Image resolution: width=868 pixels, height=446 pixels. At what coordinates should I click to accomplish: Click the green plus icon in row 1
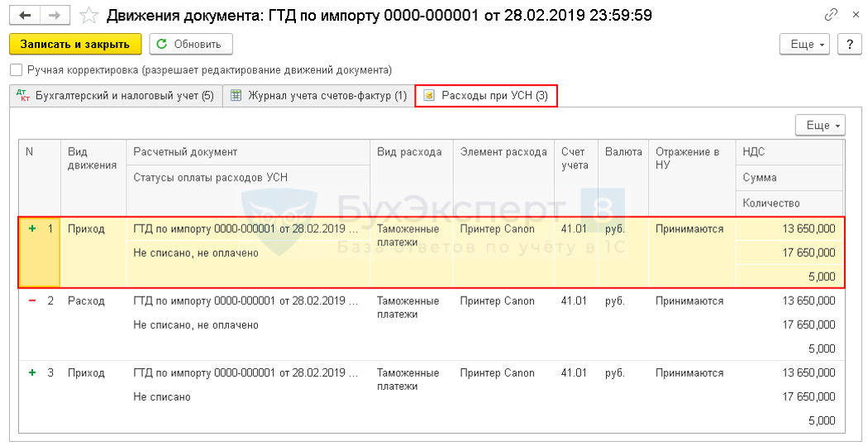tap(32, 229)
